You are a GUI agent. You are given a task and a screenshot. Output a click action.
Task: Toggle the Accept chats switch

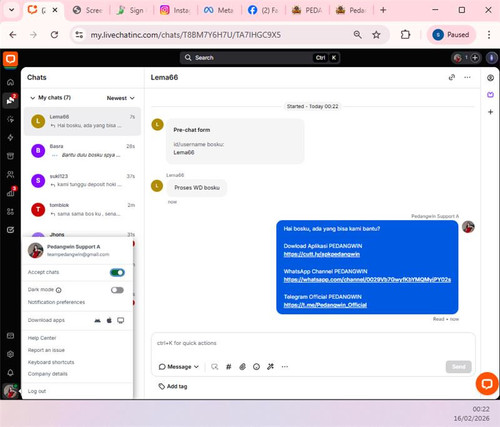tap(117, 273)
